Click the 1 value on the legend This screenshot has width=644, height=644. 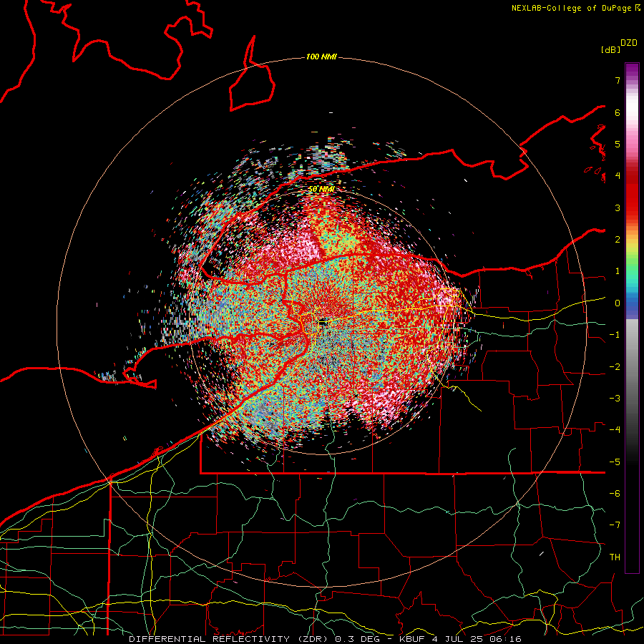pyautogui.click(x=618, y=271)
